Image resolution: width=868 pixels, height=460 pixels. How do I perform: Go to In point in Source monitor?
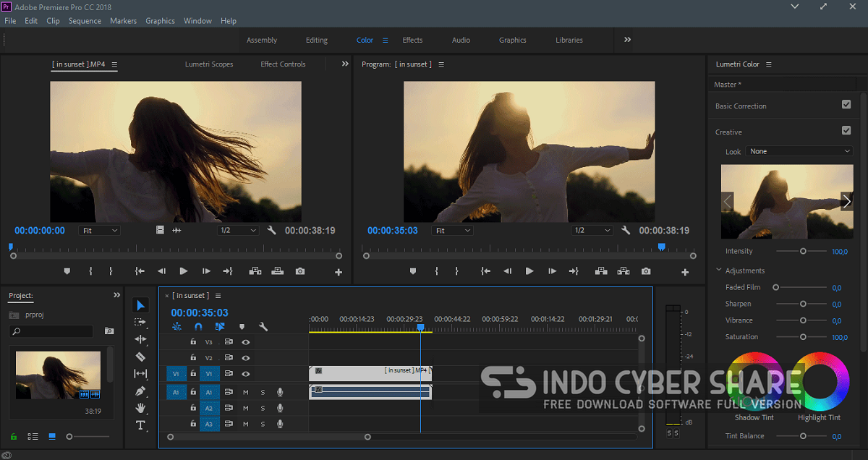[x=140, y=271]
